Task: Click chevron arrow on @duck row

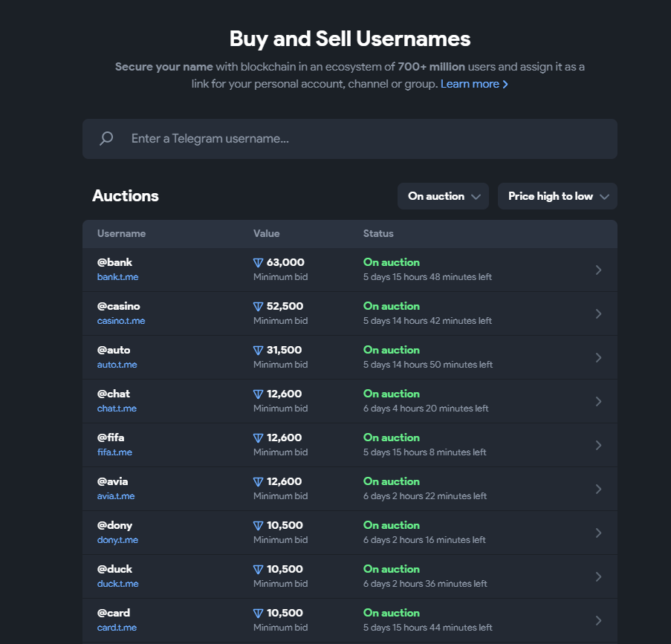Action: (598, 576)
